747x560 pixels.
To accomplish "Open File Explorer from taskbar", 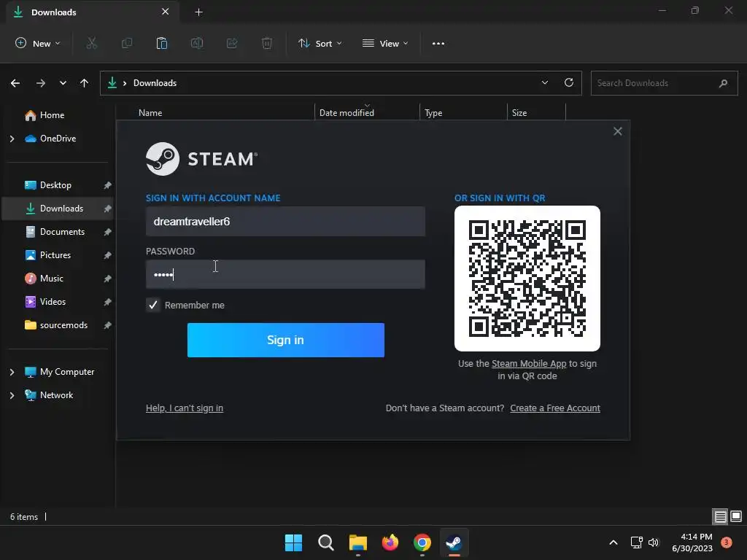I will (357, 542).
